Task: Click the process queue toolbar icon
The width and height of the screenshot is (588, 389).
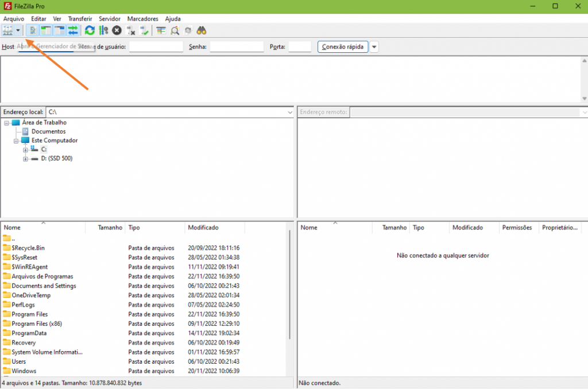Action: [103, 30]
